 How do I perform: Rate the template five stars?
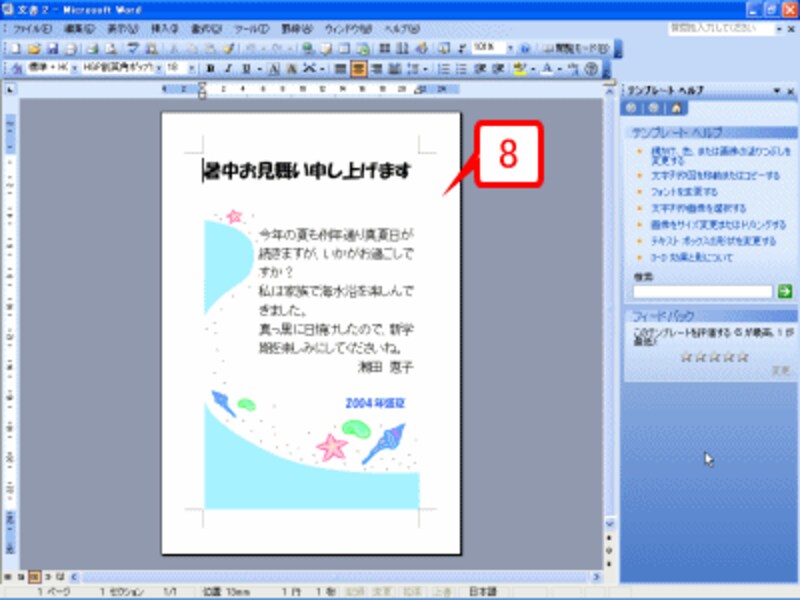pos(741,356)
